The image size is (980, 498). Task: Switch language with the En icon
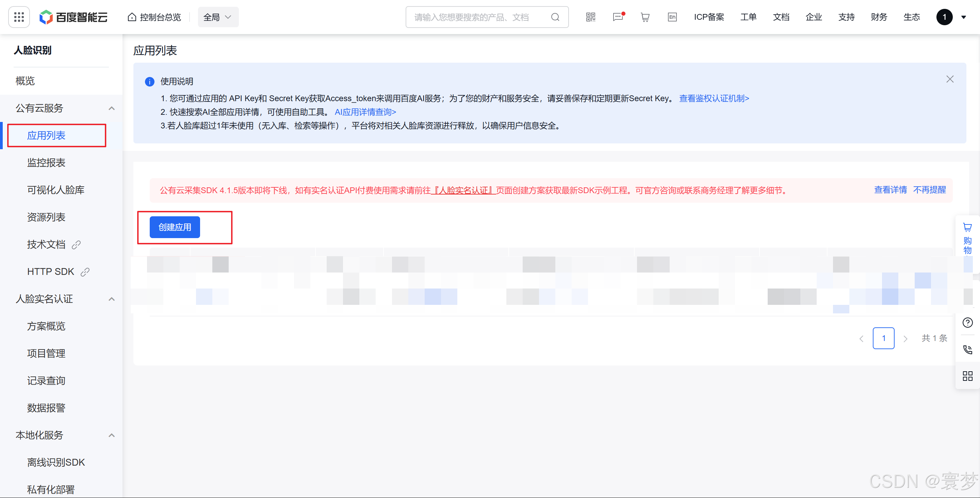(x=672, y=17)
